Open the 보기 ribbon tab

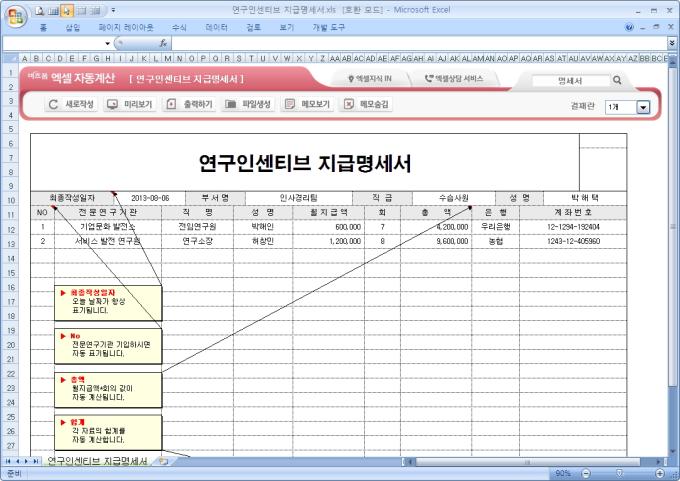click(x=287, y=28)
